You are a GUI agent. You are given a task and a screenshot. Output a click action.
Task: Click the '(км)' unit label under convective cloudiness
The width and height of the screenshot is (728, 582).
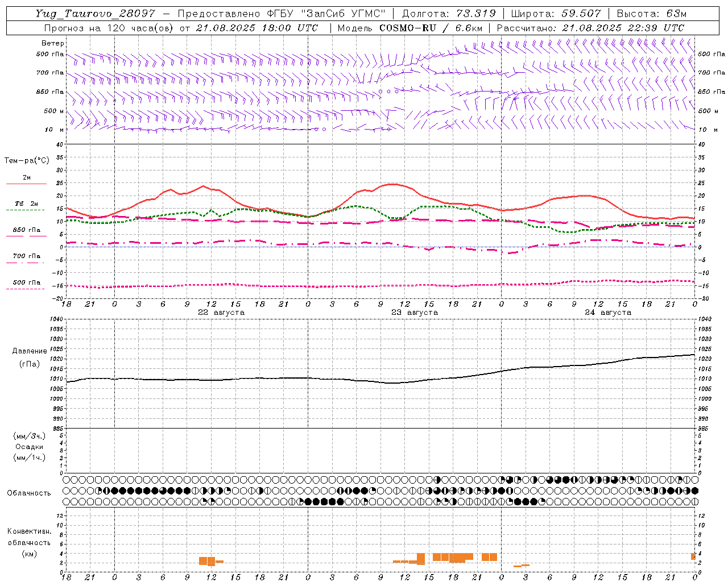pos(30,554)
